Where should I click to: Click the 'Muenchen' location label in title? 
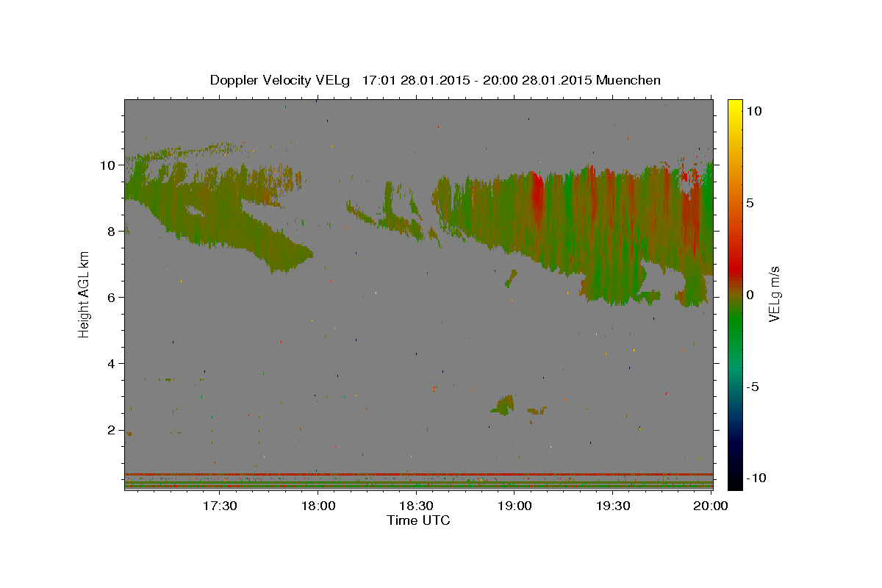628,80
